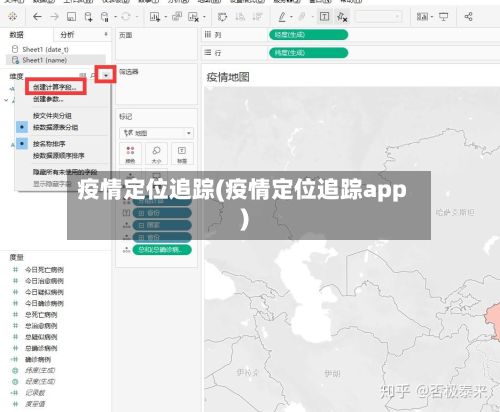Select the 度量值 field
500x412 pixels.
click(35, 404)
